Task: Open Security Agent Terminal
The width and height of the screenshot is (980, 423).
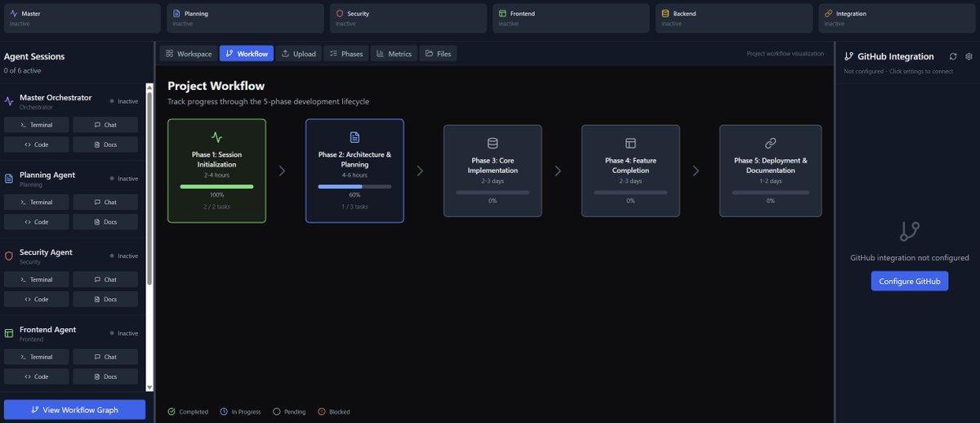Action: click(x=36, y=279)
